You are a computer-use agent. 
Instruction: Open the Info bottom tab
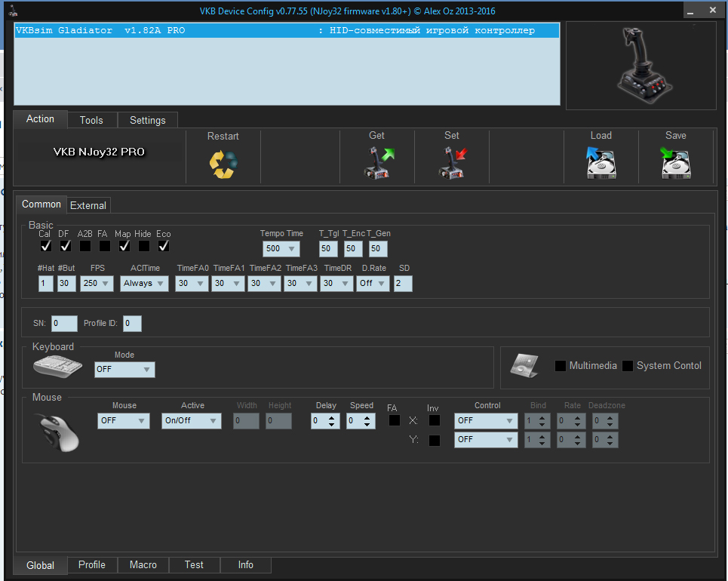[x=246, y=564]
